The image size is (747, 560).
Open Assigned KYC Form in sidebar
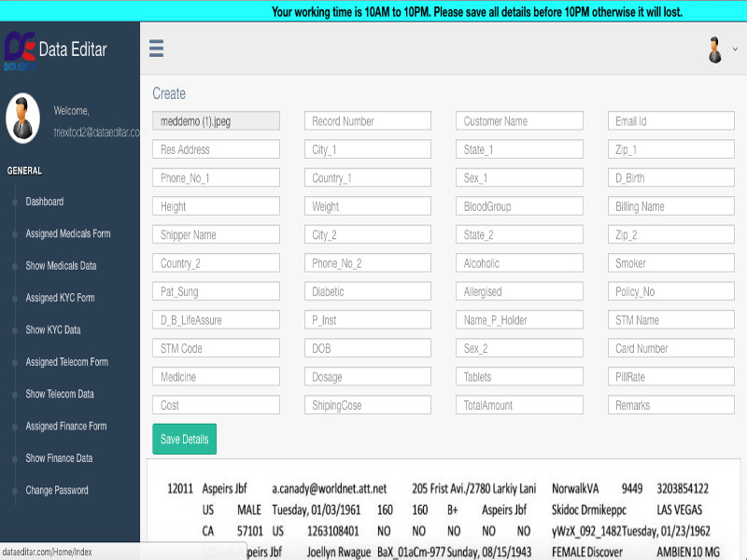pyautogui.click(x=60, y=298)
